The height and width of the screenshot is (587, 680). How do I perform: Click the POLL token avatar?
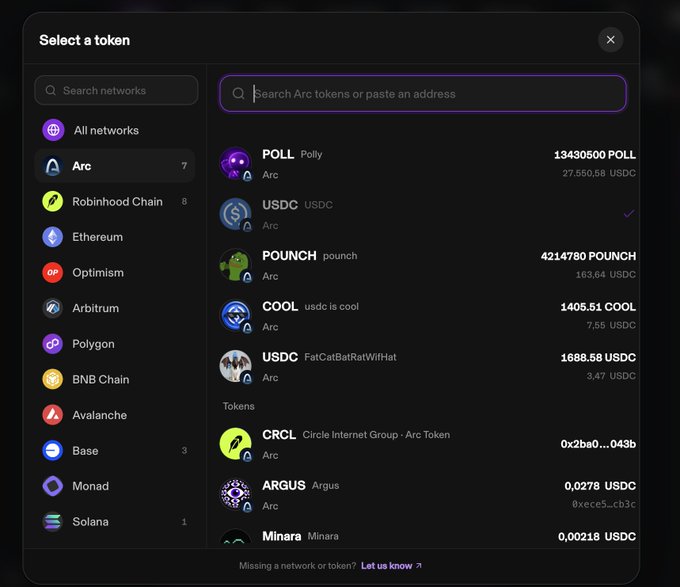pyautogui.click(x=235, y=163)
